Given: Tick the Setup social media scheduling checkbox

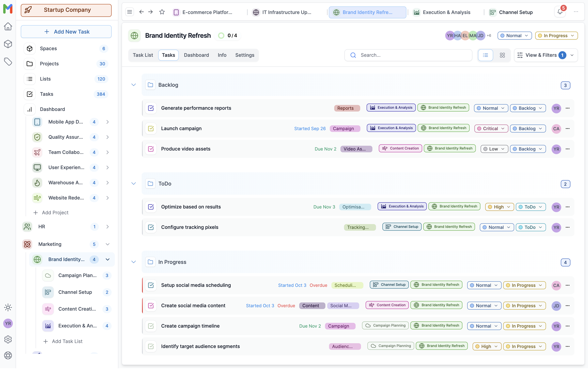Looking at the screenshot, I should point(151,285).
